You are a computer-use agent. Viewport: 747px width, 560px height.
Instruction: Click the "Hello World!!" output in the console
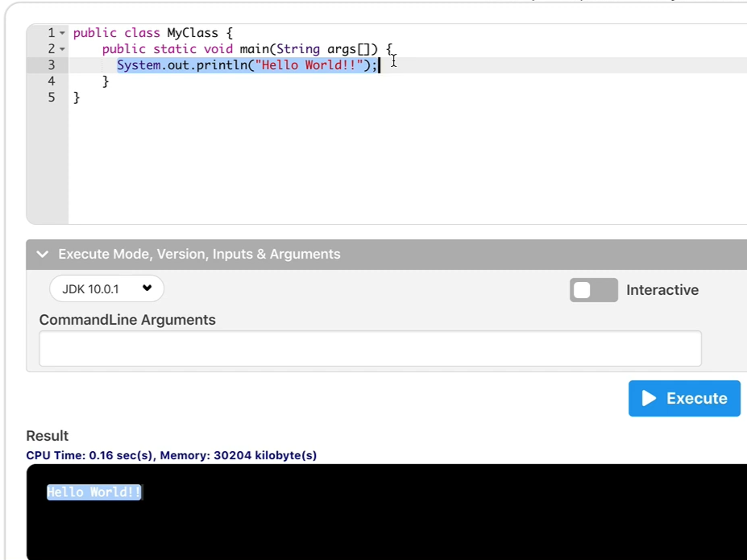(x=93, y=492)
